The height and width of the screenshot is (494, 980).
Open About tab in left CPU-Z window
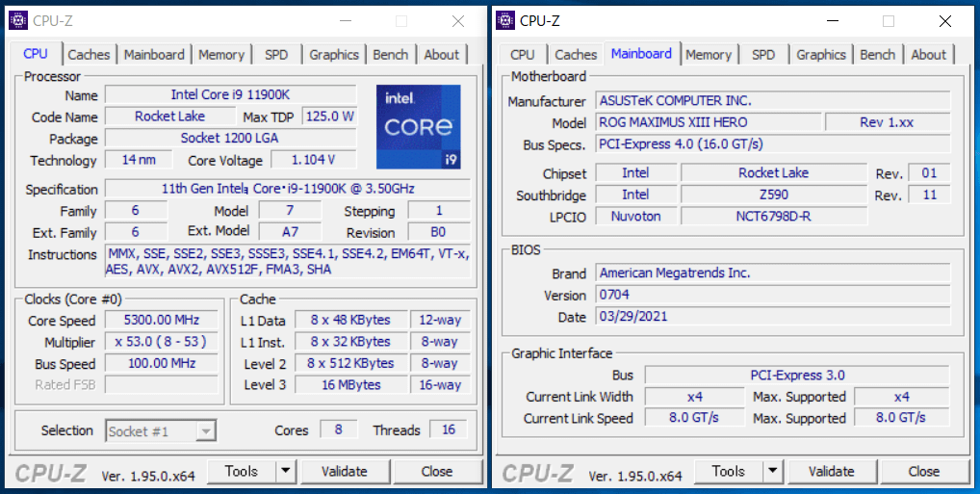[x=441, y=54]
